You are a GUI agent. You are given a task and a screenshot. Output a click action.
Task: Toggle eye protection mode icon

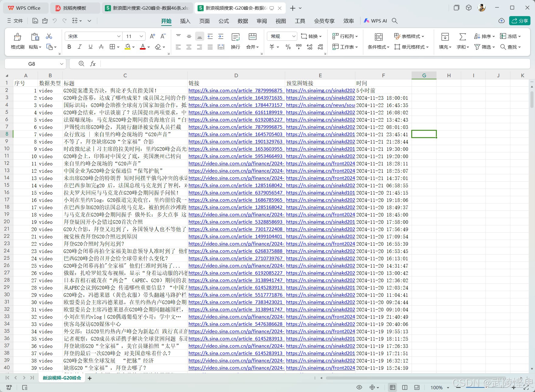coord(359,387)
